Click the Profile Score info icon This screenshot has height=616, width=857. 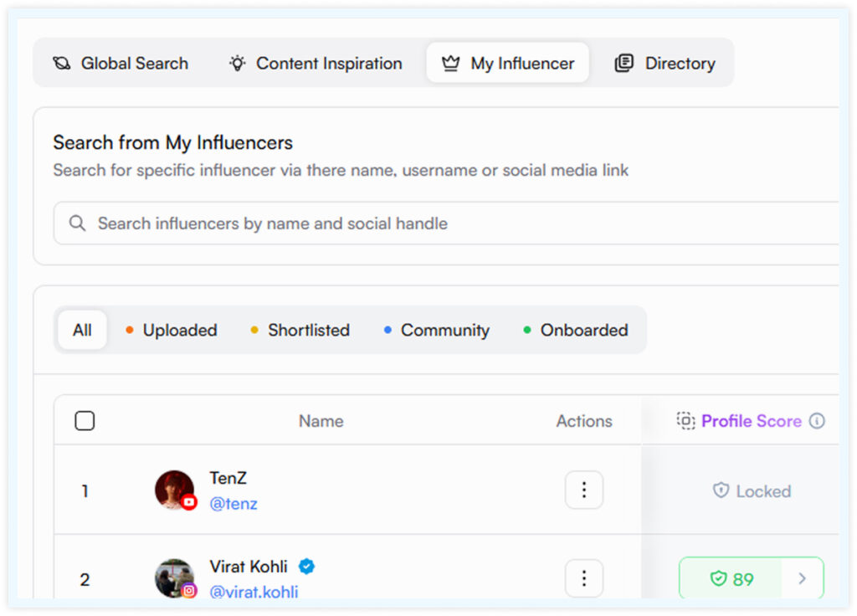click(x=817, y=421)
